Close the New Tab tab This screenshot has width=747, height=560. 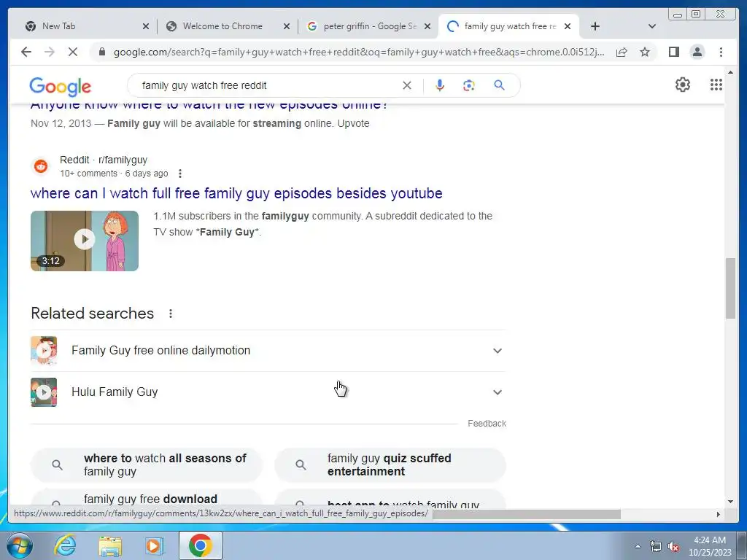click(146, 26)
